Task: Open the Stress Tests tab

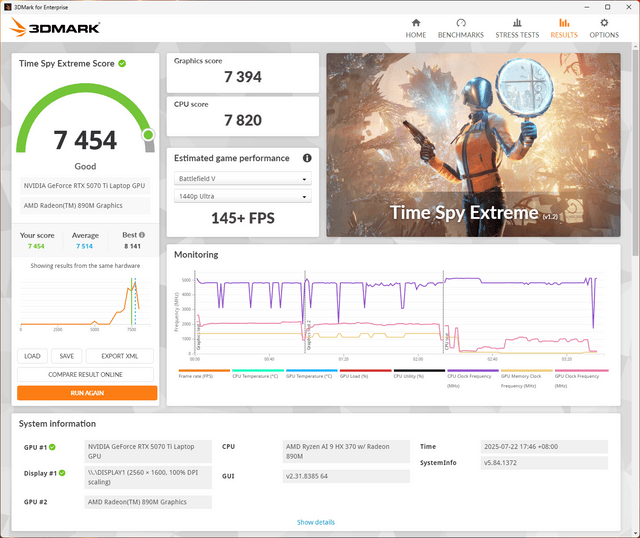Action: click(517, 29)
